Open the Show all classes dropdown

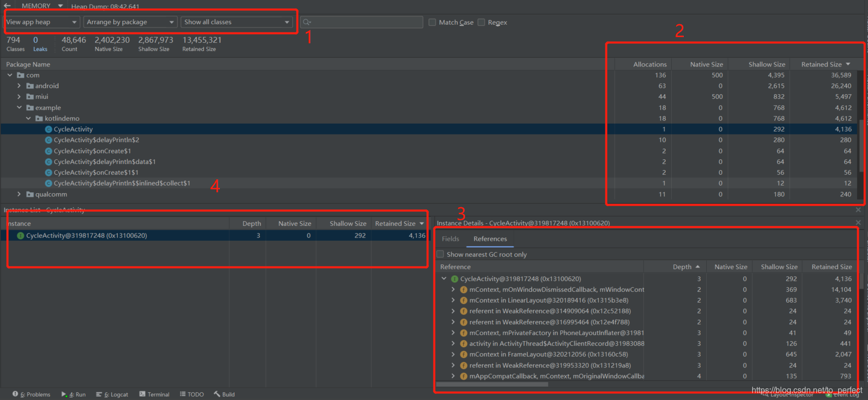point(237,22)
